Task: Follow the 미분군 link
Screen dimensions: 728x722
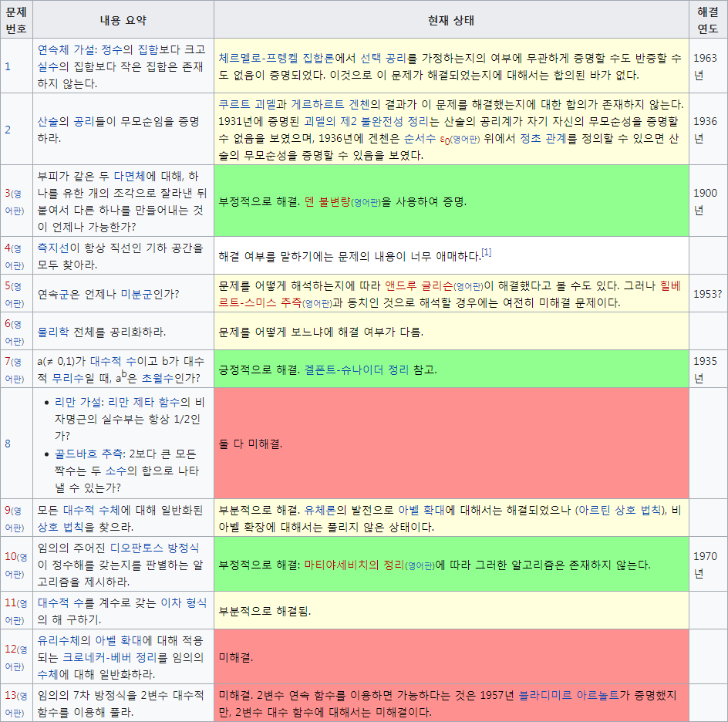Action: point(136,295)
